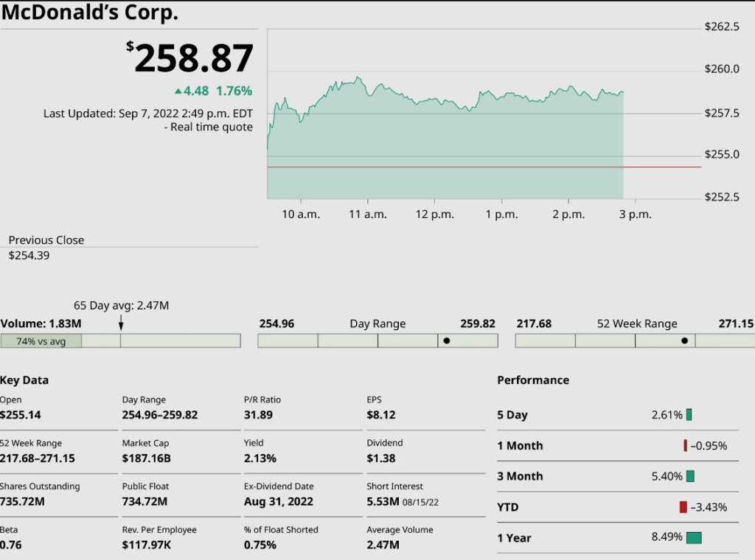Click the 1 Year green performance bar
The width and height of the screenshot is (755, 560).
pos(694,538)
